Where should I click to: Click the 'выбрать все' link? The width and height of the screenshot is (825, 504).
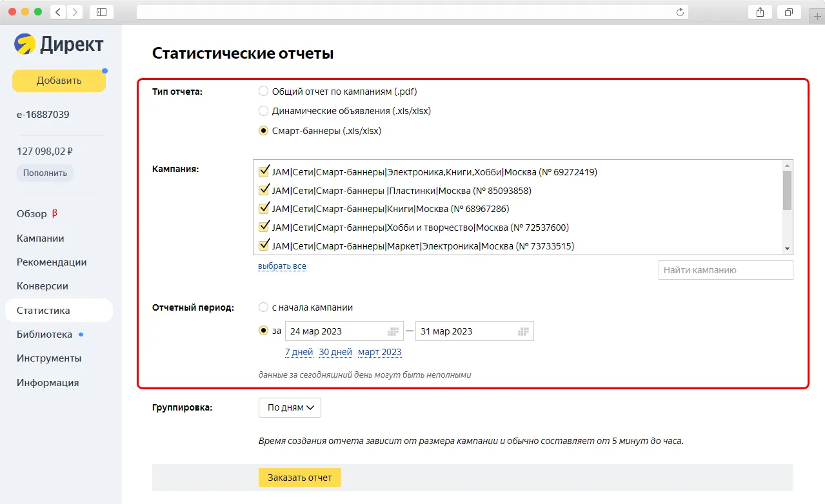(x=282, y=266)
